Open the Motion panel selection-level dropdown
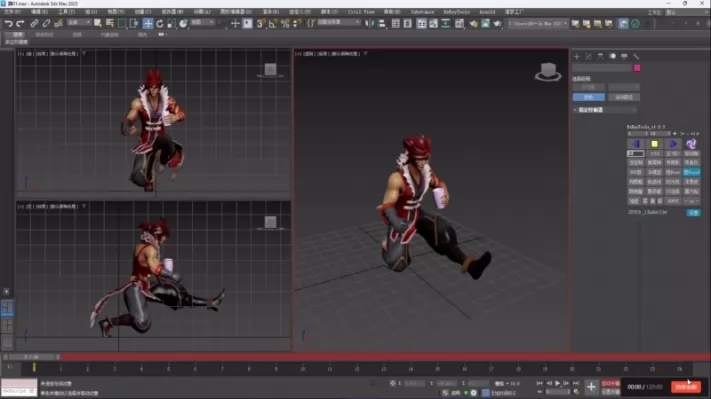The height and width of the screenshot is (399, 711). (x=624, y=87)
